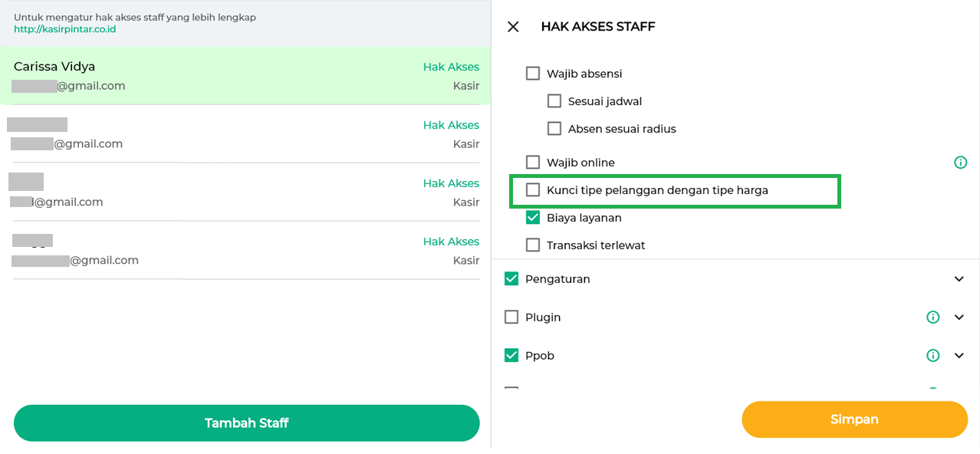Tick the Absen sesuai radius checkbox
Screen dimensions: 980x454
click(x=554, y=129)
